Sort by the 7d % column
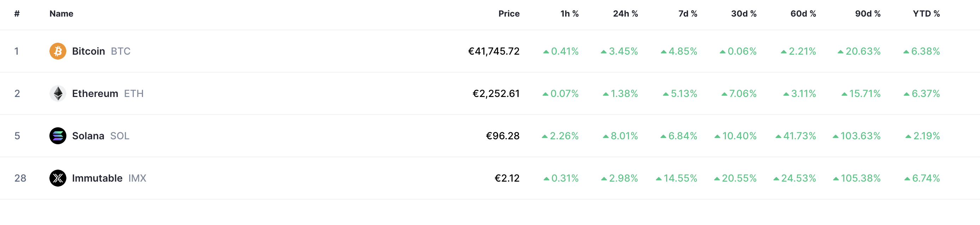 click(687, 14)
